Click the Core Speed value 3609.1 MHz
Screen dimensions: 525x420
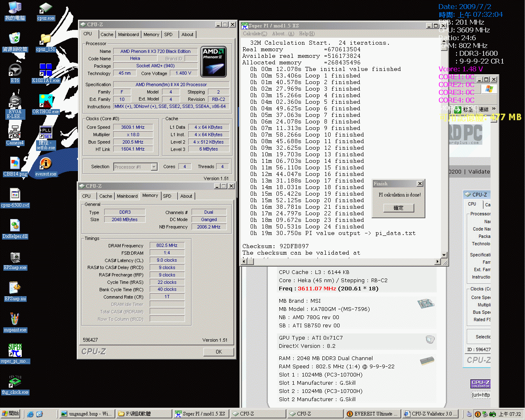coord(133,128)
